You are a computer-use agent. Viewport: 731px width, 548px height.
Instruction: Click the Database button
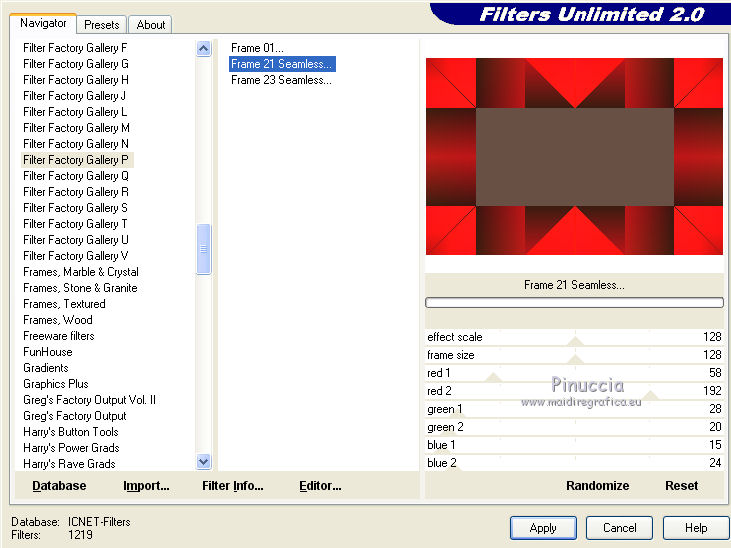[59, 486]
